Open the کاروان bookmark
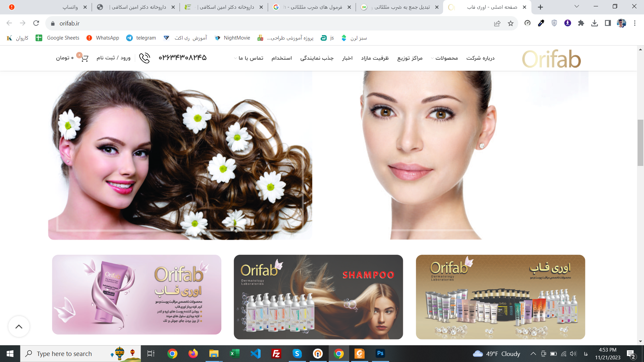Image resolution: width=644 pixels, height=362 pixels. click(17, 38)
